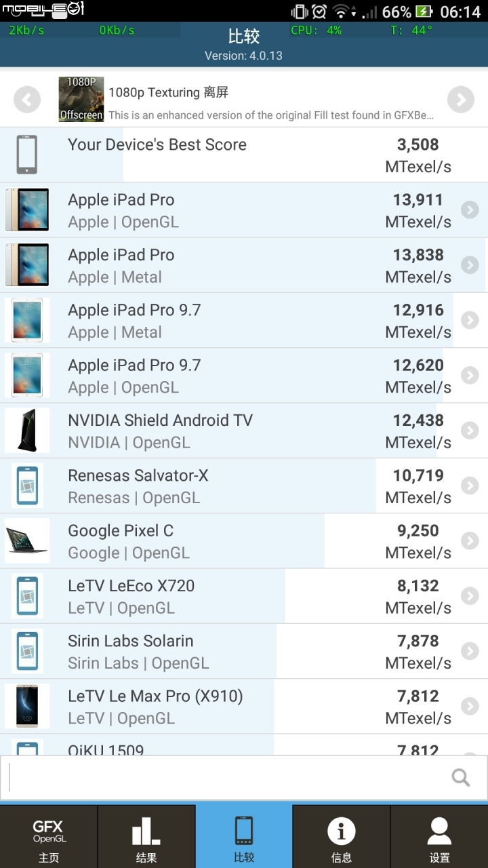The width and height of the screenshot is (488, 868).
Task: Tap the search magnifier icon
Action: [x=461, y=777]
